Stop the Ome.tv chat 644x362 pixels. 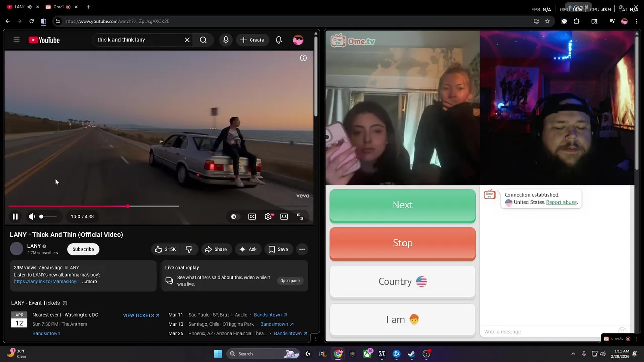tap(403, 243)
